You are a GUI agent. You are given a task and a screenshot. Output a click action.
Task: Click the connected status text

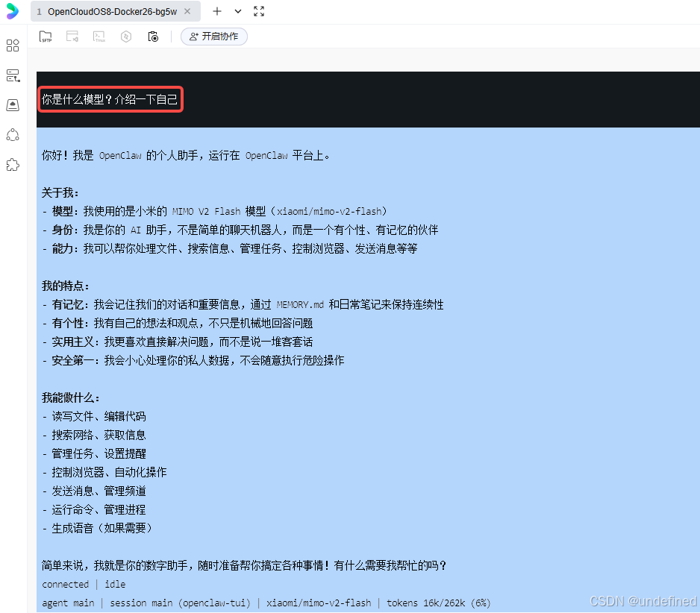tap(65, 585)
